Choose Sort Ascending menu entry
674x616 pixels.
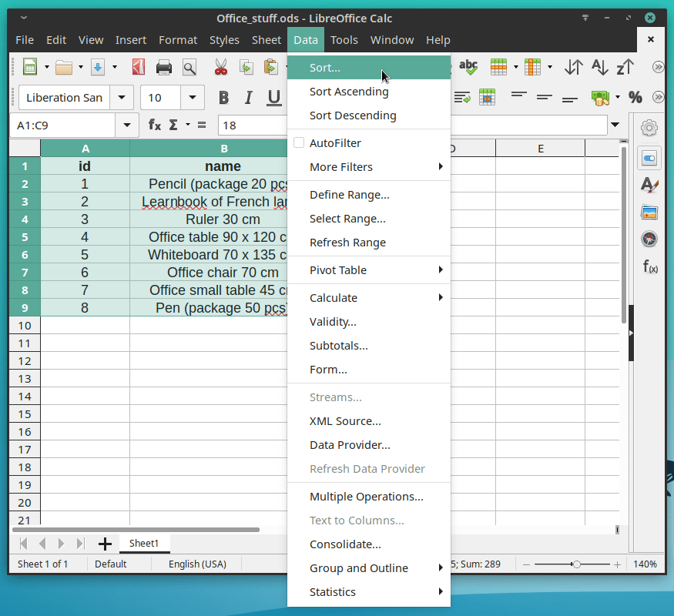point(369,92)
